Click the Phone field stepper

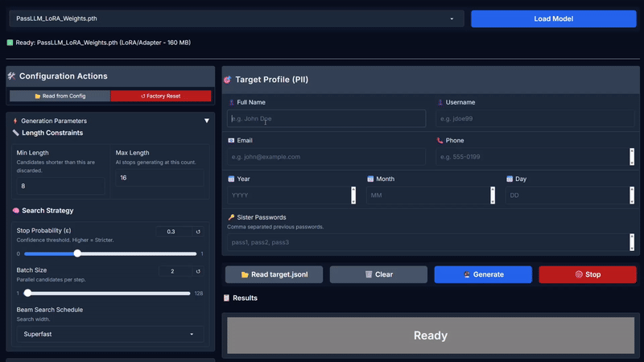(x=632, y=157)
